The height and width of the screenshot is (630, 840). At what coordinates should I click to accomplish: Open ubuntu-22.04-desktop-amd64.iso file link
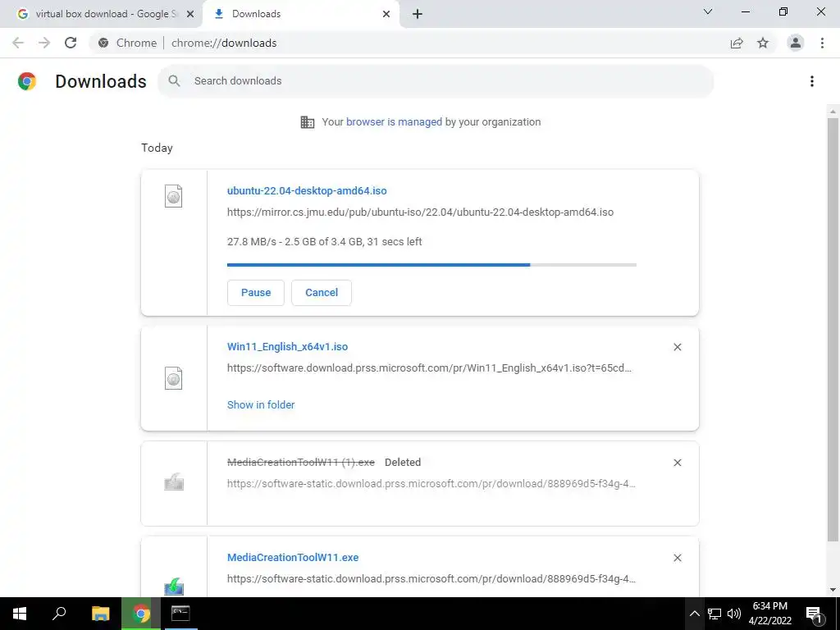(x=307, y=190)
